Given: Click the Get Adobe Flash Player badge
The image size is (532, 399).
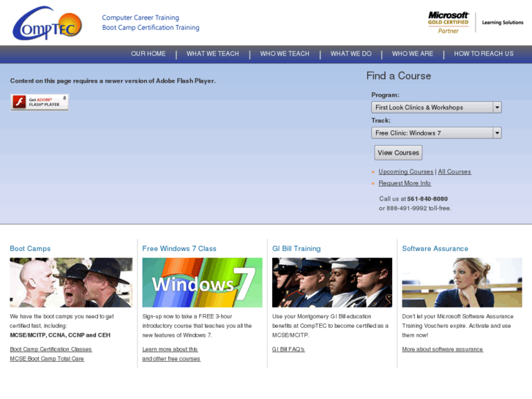Looking at the screenshot, I should [x=40, y=102].
